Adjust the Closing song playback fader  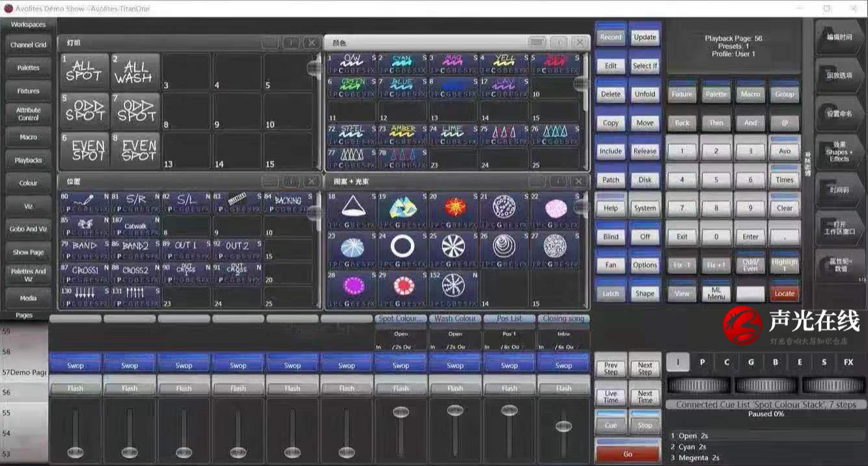pos(563,426)
